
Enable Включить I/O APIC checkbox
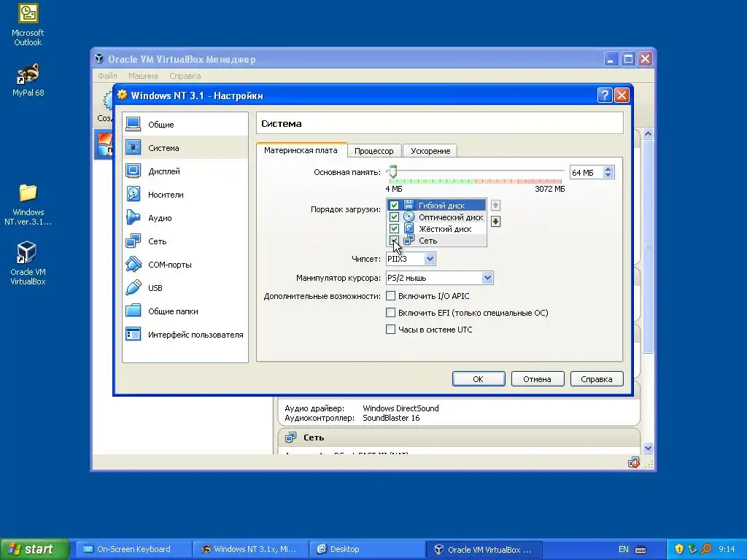(391, 296)
